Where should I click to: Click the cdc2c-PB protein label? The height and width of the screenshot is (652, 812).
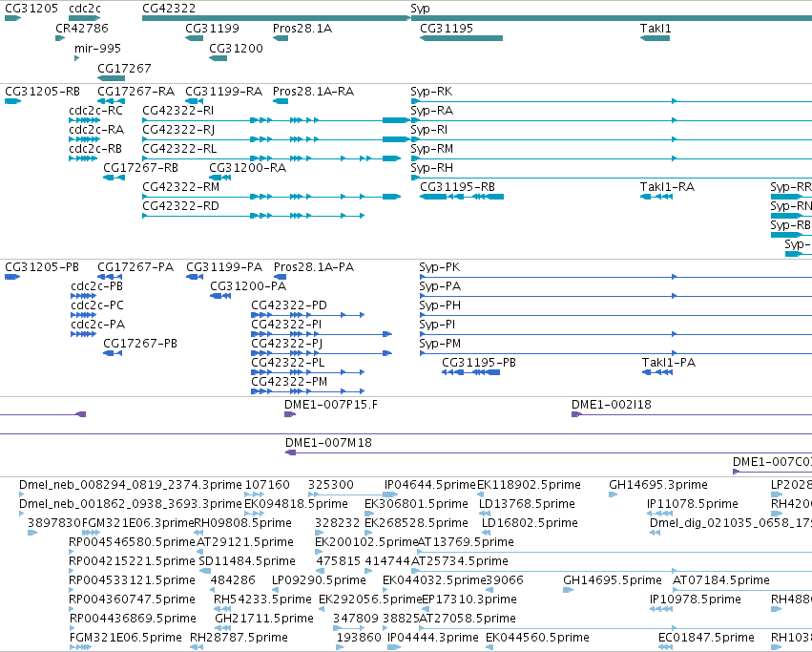coord(96,286)
